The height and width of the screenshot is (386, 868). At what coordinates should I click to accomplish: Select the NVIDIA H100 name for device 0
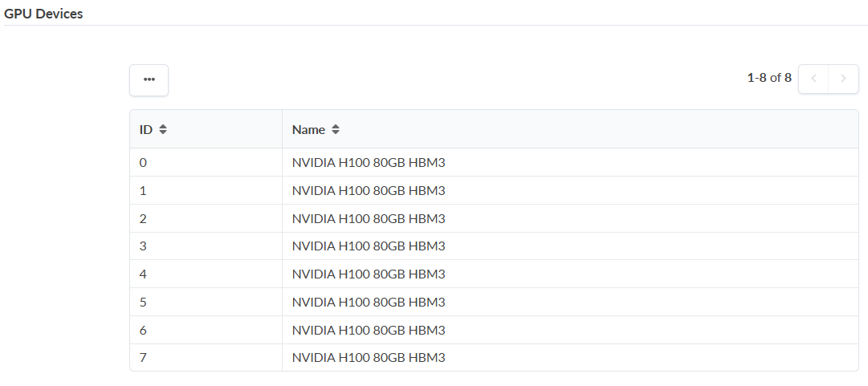(x=368, y=163)
